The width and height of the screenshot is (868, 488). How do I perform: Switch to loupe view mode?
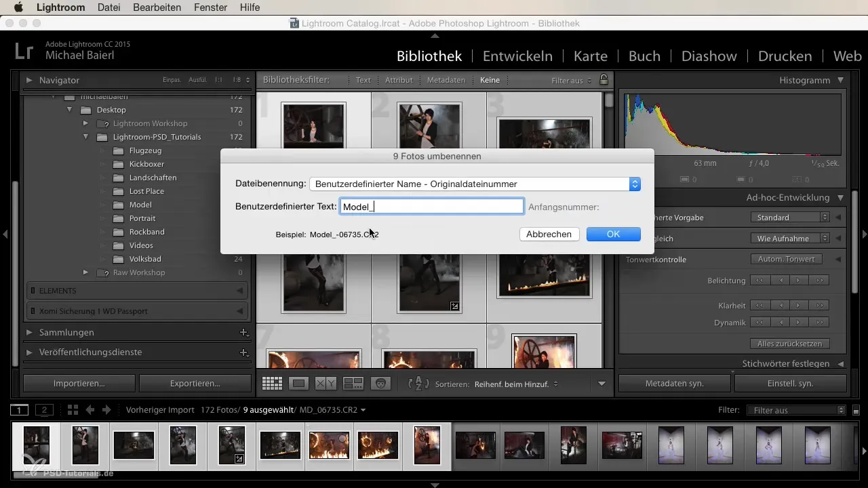tap(298, 383)
